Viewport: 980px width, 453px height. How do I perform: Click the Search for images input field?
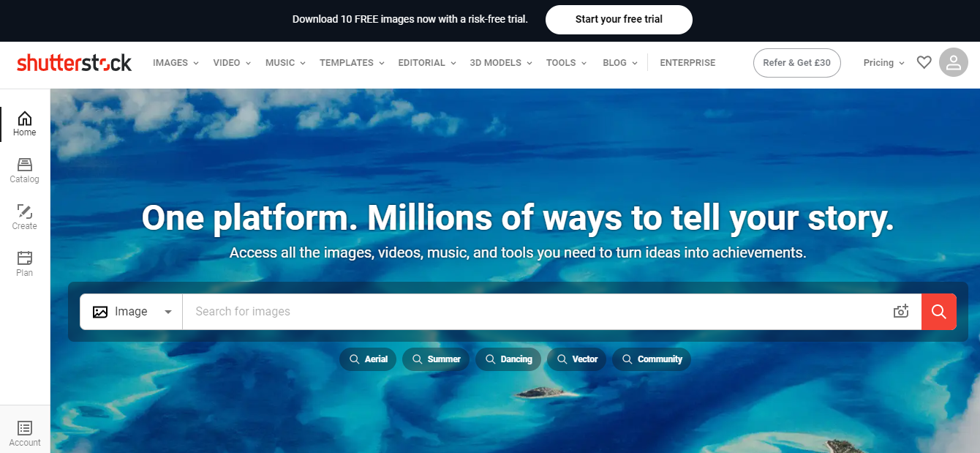click(536, 312)
